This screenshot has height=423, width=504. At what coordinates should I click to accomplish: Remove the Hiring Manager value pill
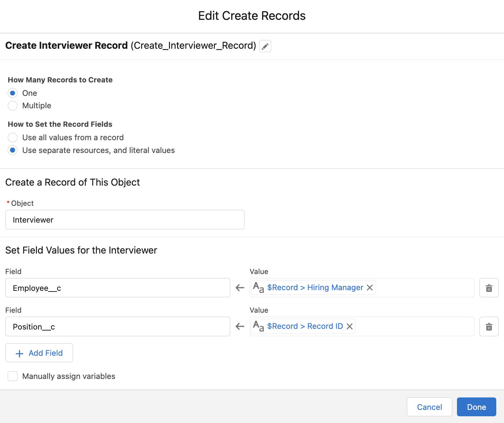point(370,287)
